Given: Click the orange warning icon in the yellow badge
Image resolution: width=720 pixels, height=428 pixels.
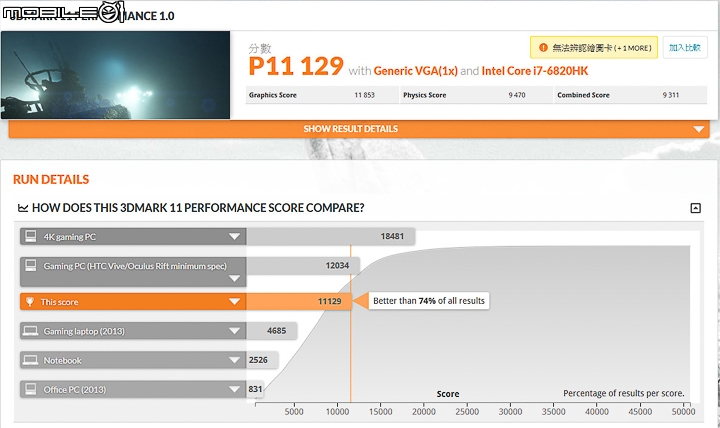Looking at the screenshot, I should (543, 47).
